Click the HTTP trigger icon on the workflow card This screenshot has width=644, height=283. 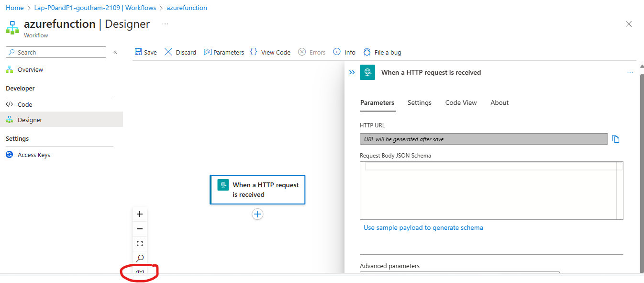(223, 184)
